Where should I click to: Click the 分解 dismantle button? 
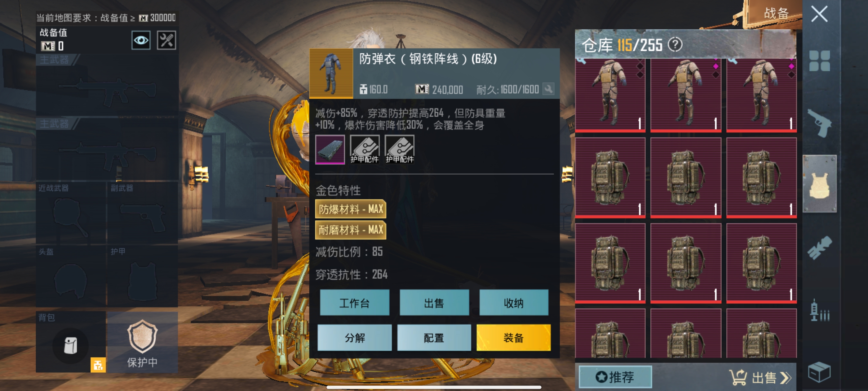click(354, 338)
